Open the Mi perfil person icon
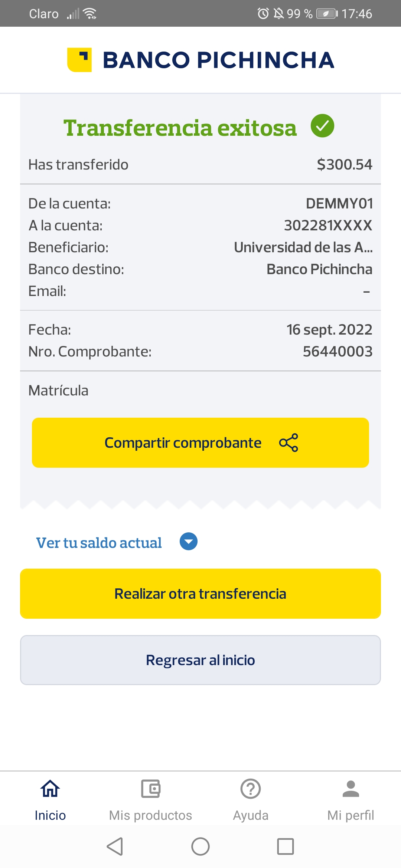The width and height of the screenshot is (401, 868). coord(351,788)
